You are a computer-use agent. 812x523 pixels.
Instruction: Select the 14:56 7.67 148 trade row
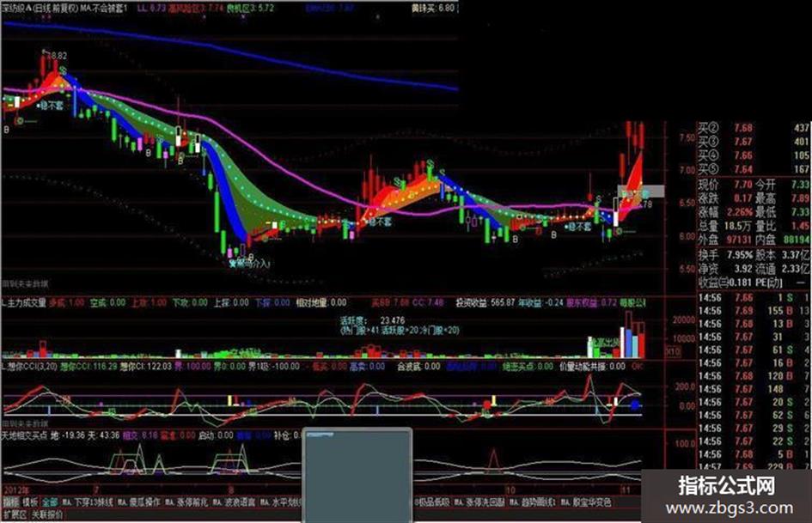[x=754, y=389]
